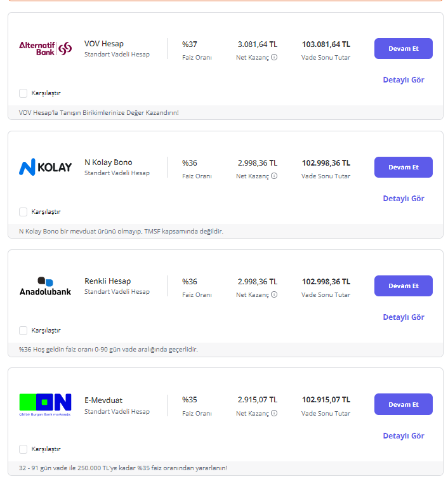Click the Anadolubank logo
The height and width of the screenshot is (481, 448).
click(46, 286)
